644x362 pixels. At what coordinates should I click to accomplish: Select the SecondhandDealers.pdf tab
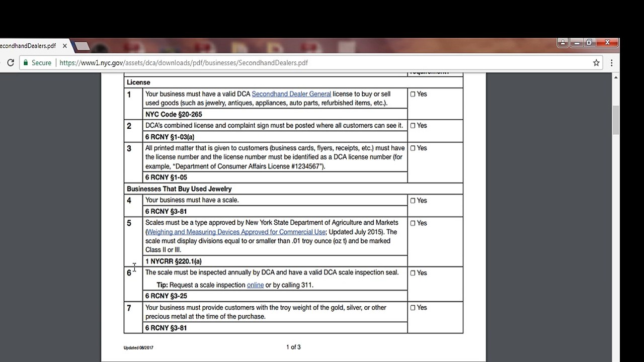30,46
